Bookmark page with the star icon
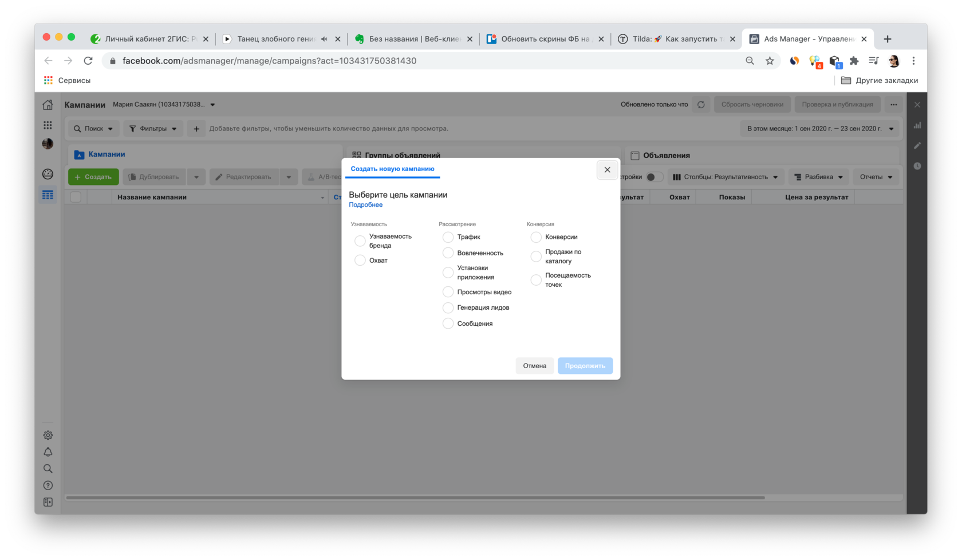The height and width of the screenshot is (560, 962). click(x=770, y=61)
